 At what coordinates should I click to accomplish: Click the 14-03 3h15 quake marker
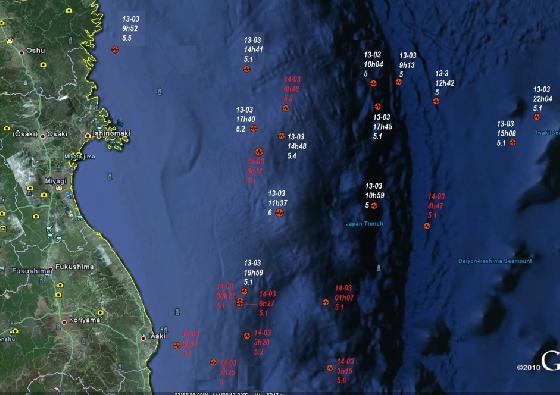330,368
